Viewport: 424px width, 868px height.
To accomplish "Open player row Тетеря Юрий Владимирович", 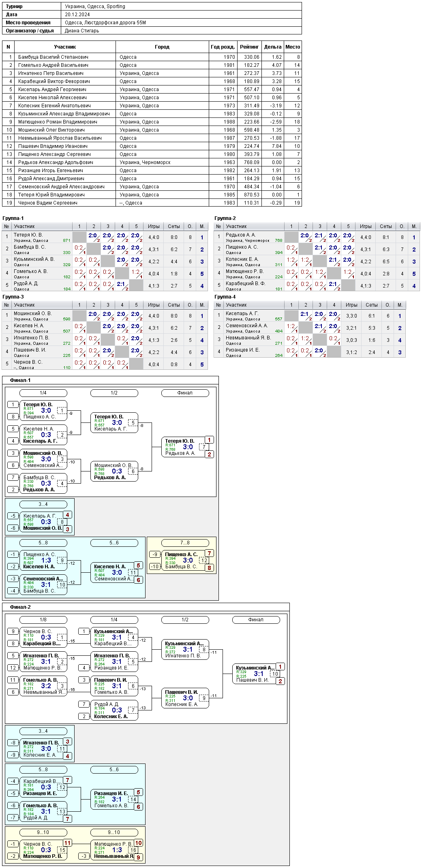I will (x=152, y=195).
